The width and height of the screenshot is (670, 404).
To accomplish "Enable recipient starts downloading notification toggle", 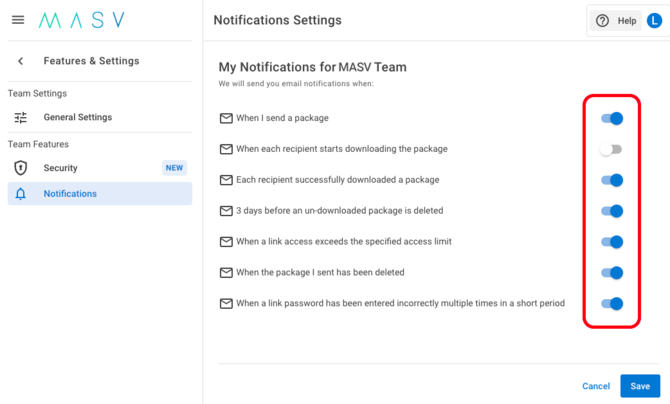I will click(611, 150).
